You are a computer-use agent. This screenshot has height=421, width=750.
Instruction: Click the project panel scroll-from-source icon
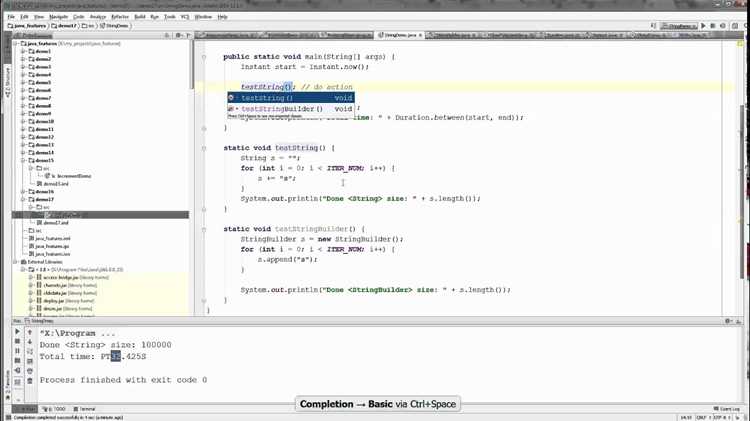coord(167,35)
